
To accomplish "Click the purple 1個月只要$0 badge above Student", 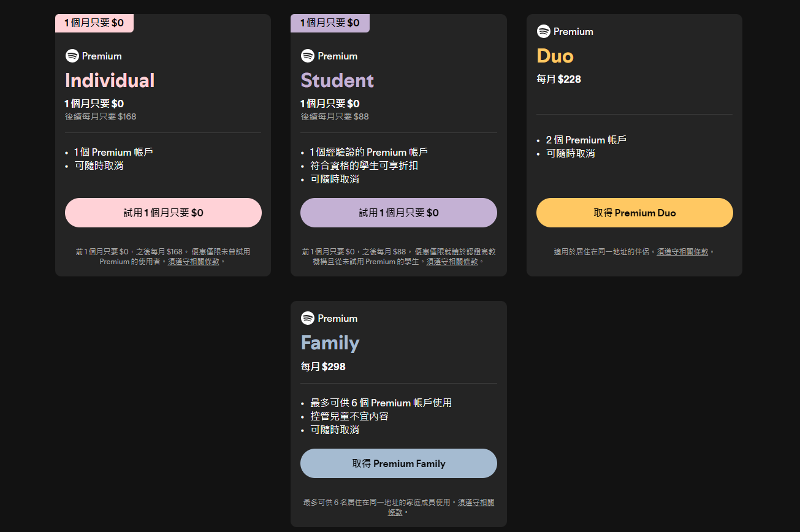I will [x=330, y=23].
